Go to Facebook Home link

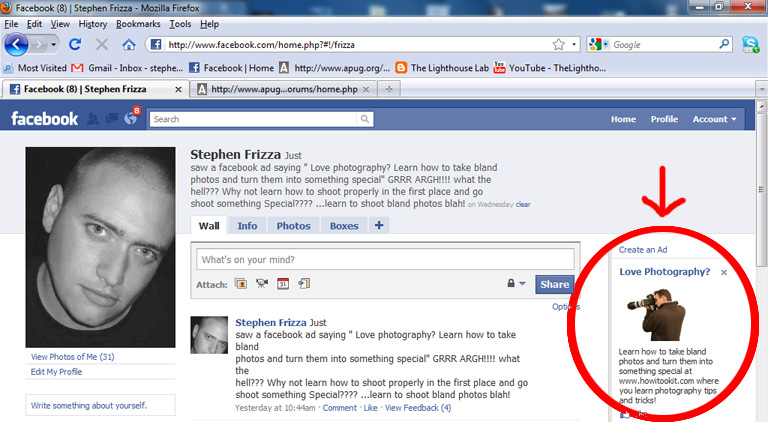(623, 119)
